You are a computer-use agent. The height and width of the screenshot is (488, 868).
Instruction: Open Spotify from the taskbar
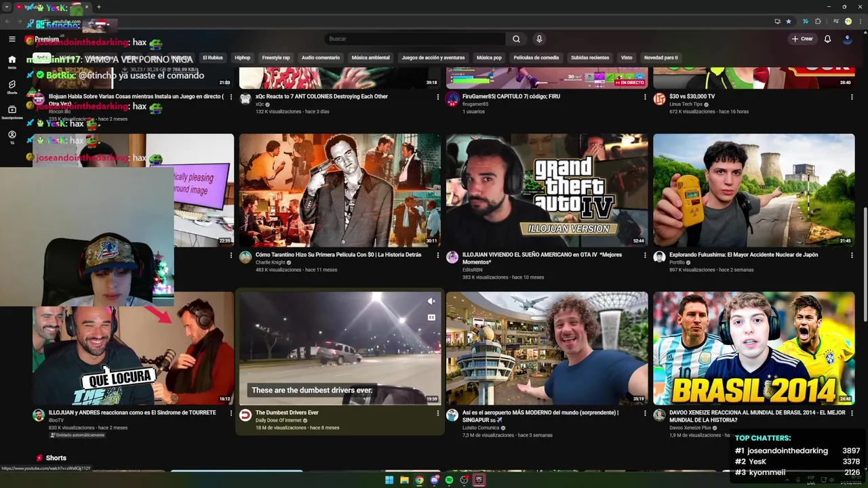pyautogui.click(x=449, y=480)
